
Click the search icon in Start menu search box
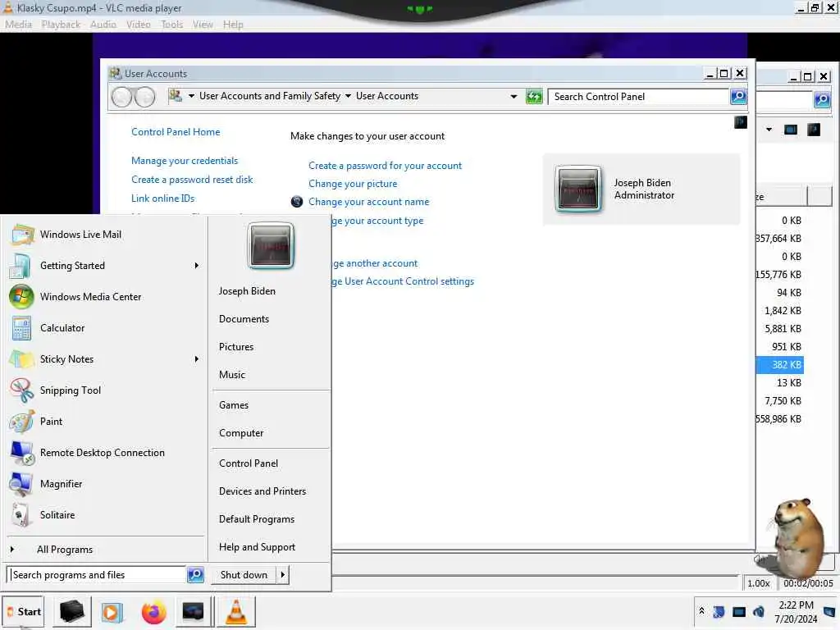pos(195,574)
